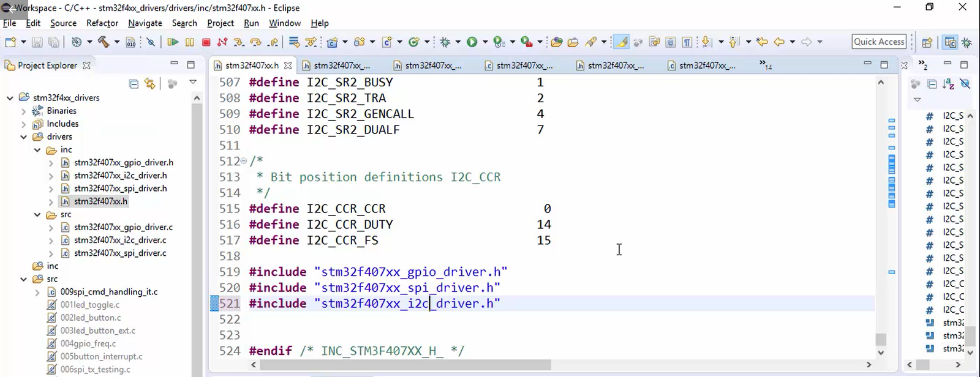The image size is (980, 377).
Task: Open the Back history dropdown arrow
Action: 792,42
